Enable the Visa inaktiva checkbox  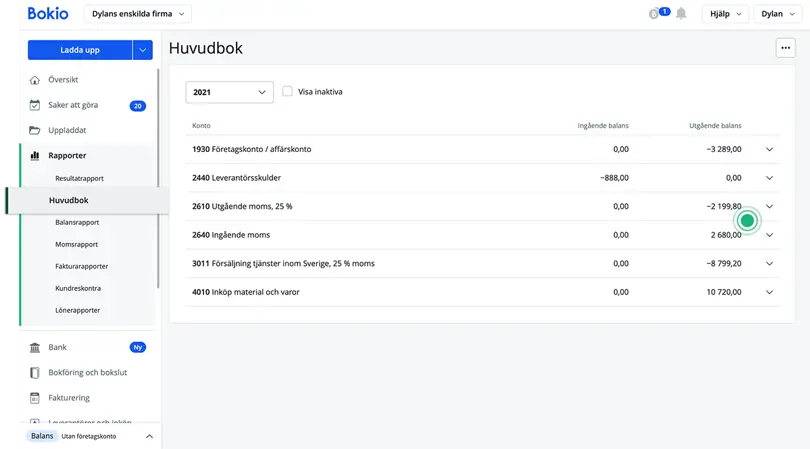287,91
